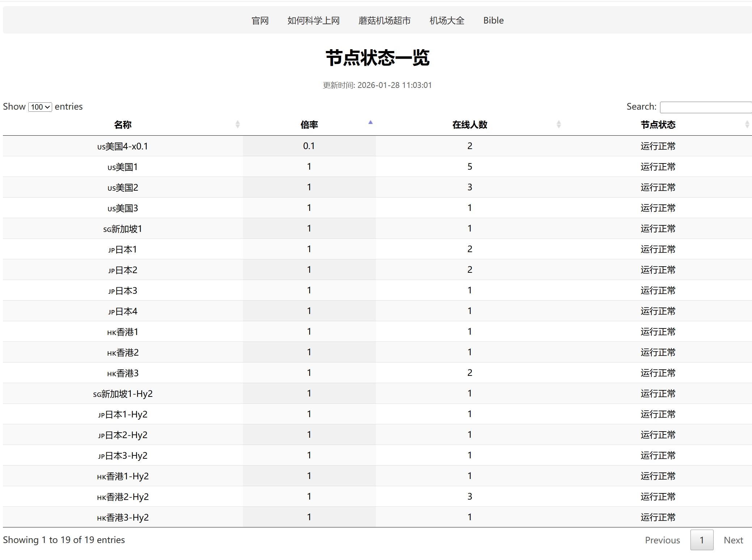
Task: Click the Next pagination button
Action: coord(733,540)
